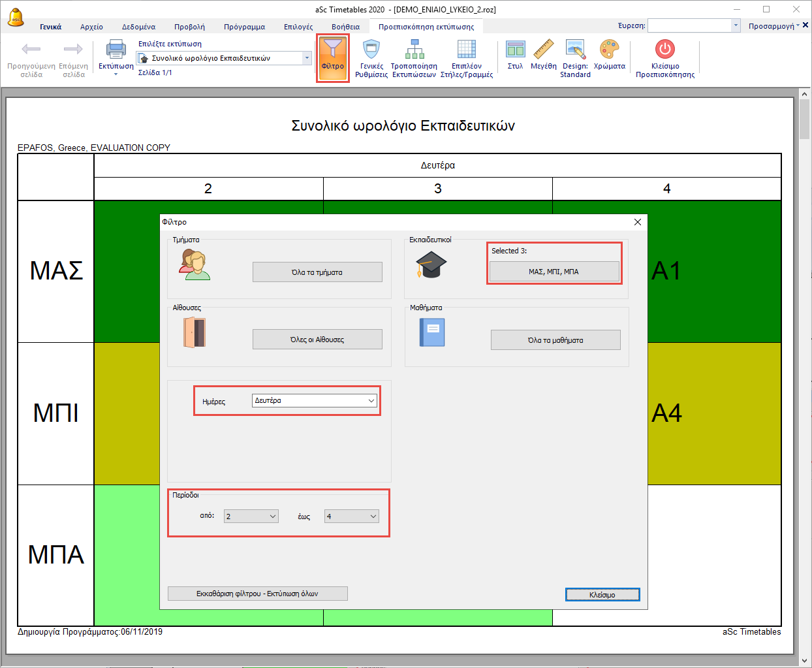Expand the Ημέρες dropdown showing Δευτέρα

315,401
